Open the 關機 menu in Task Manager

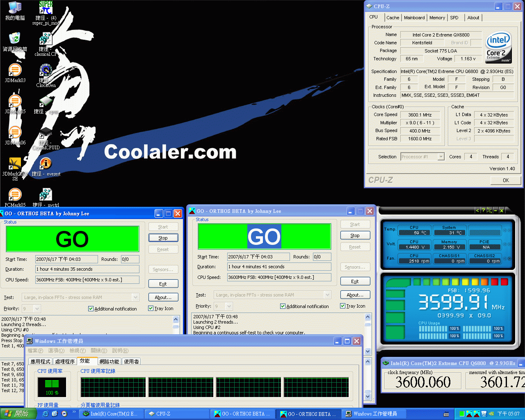[x=99, y=351]
